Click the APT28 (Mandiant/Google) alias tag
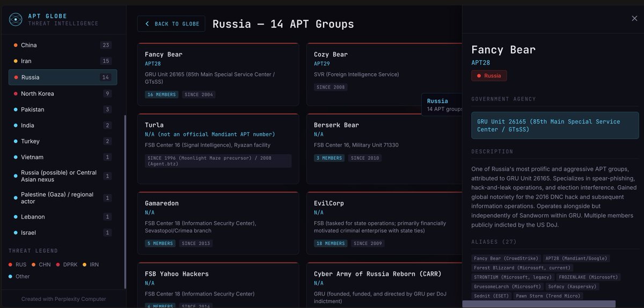Viewport: 644px width, 308px height. coord(576,259)
